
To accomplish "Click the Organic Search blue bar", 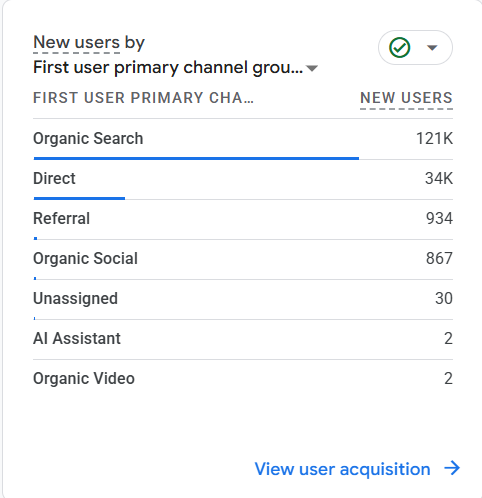I will (x=196, y=158).
